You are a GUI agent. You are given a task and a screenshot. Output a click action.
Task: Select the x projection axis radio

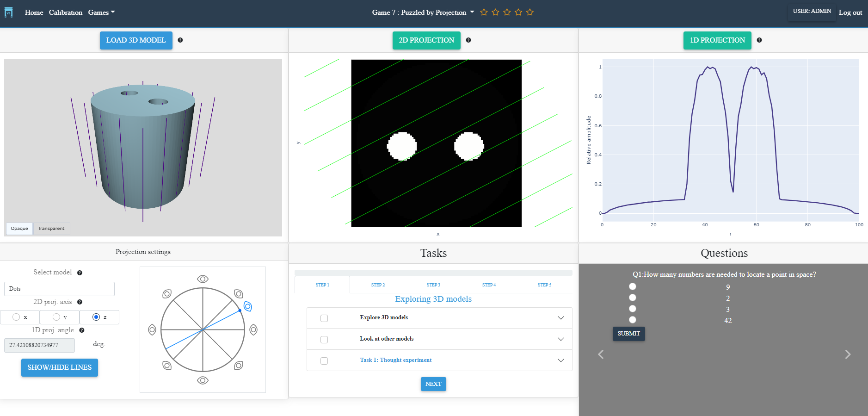[x=16, y=317]
